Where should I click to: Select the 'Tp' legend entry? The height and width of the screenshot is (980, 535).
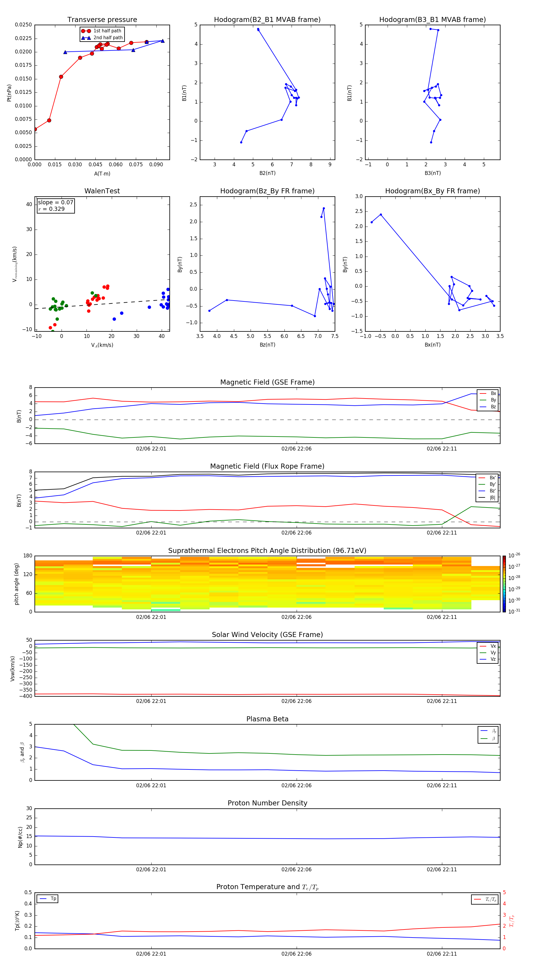click(48, 899)
